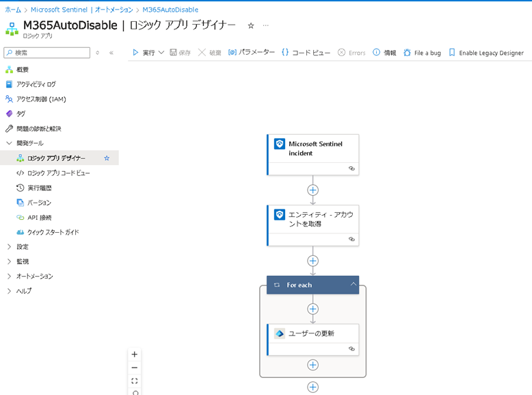Collapse the For each loop node
Image resolution: width=532 pixels, height=395 pixels.
[353, 285]
